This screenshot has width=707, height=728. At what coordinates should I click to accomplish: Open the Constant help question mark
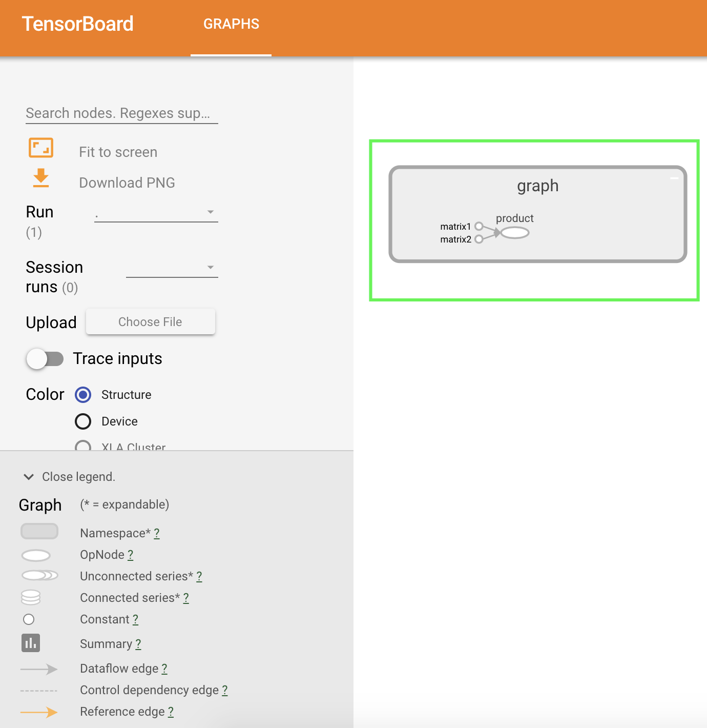coord(135,619)
